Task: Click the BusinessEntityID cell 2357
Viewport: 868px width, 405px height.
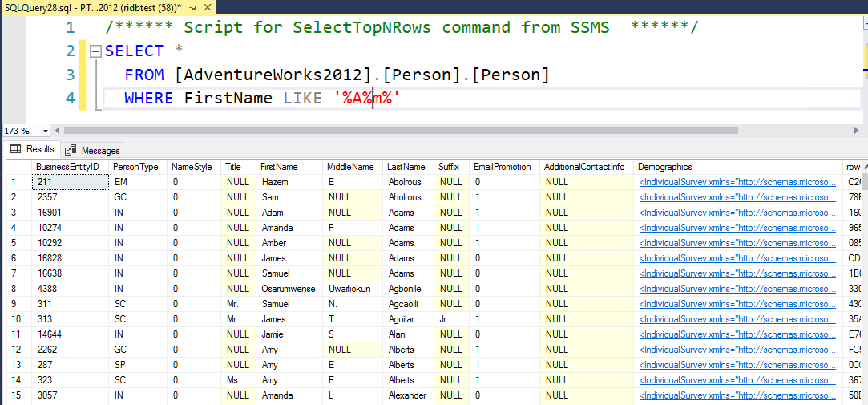Action: pyautogui.click(x=71, y=197)
